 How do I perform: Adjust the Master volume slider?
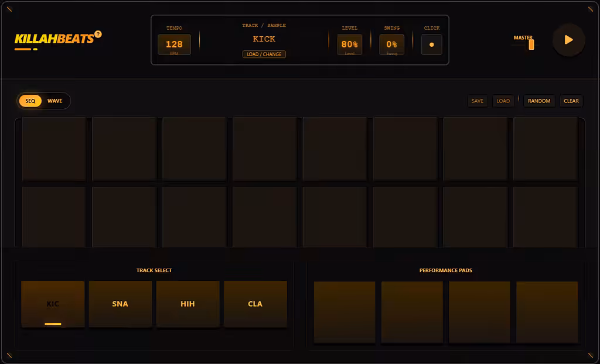pos(531,44)
